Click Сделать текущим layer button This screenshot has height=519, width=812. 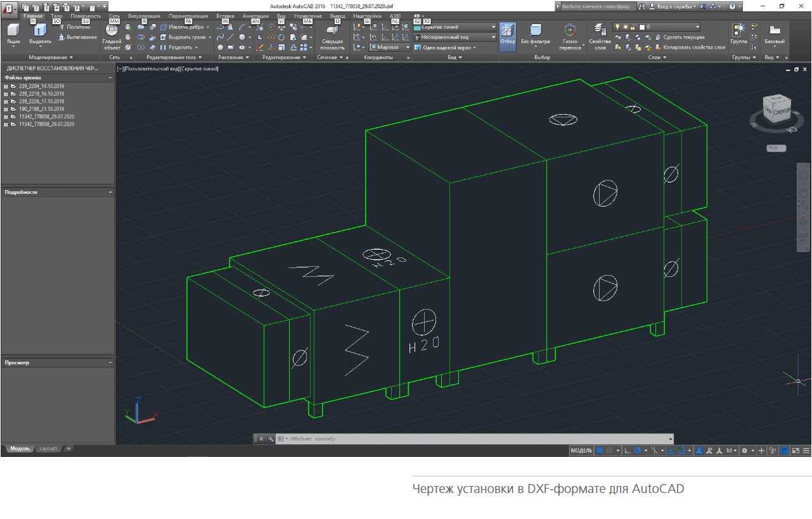coord(683,37)
